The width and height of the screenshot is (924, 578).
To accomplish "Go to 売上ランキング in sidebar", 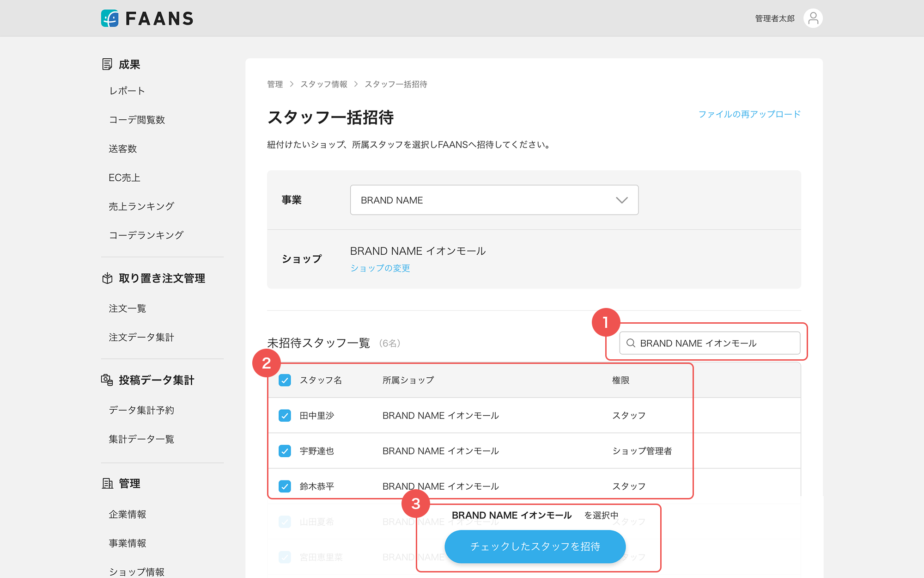I will (x=141, y=207).
